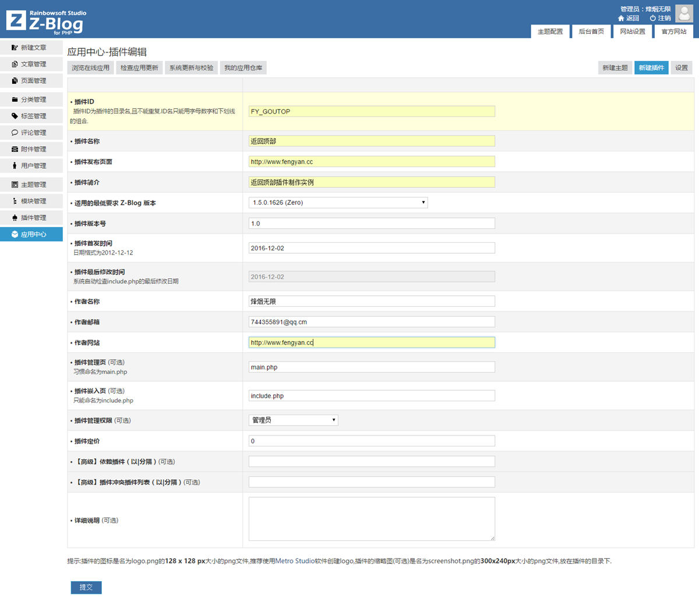Click into the plugin ID input field
The width and height of the screenshot is (699, 616).
pyautogui.click(x=372, y=111)
